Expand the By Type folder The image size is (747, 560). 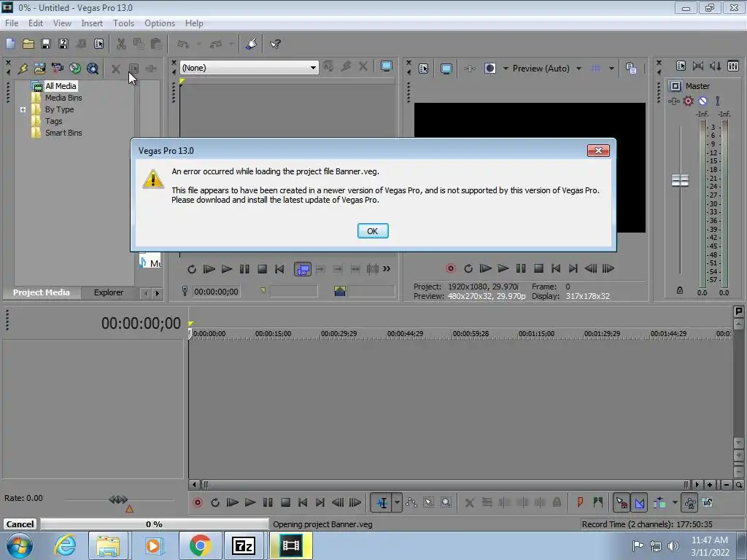[23, 109]
